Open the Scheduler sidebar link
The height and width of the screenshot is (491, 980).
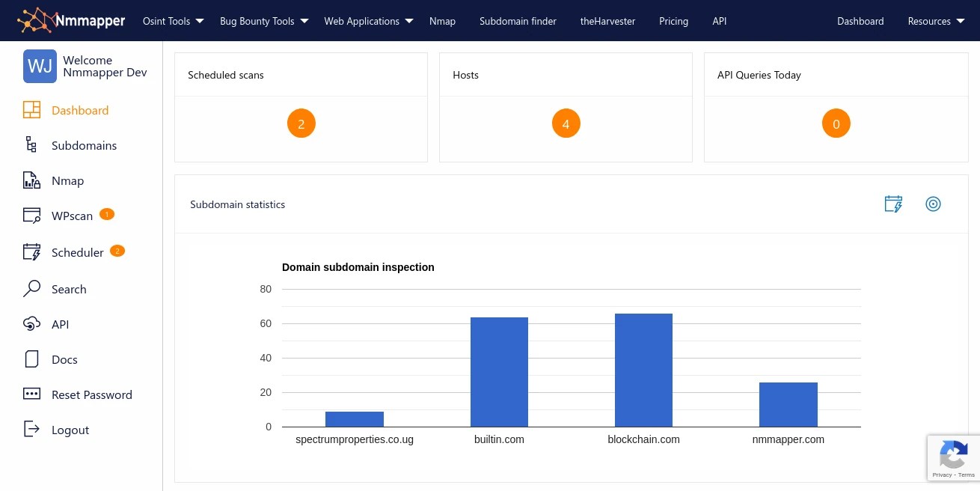pyautogui.click(x=78, y=252)
